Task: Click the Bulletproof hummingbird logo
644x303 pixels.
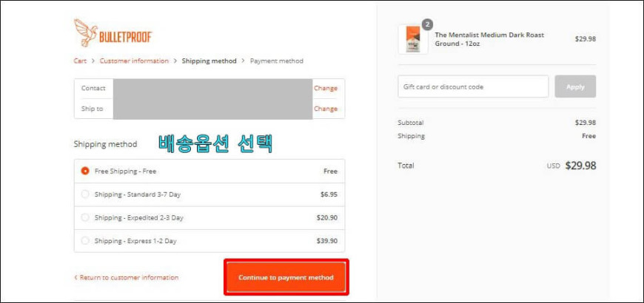Action: (112, 33)
